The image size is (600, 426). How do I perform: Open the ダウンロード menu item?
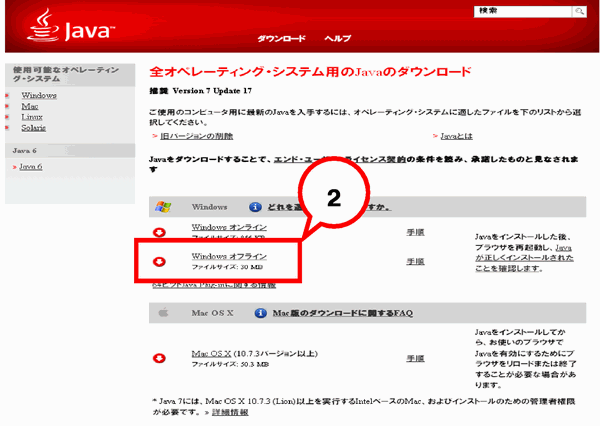click(x=281, y=38)
